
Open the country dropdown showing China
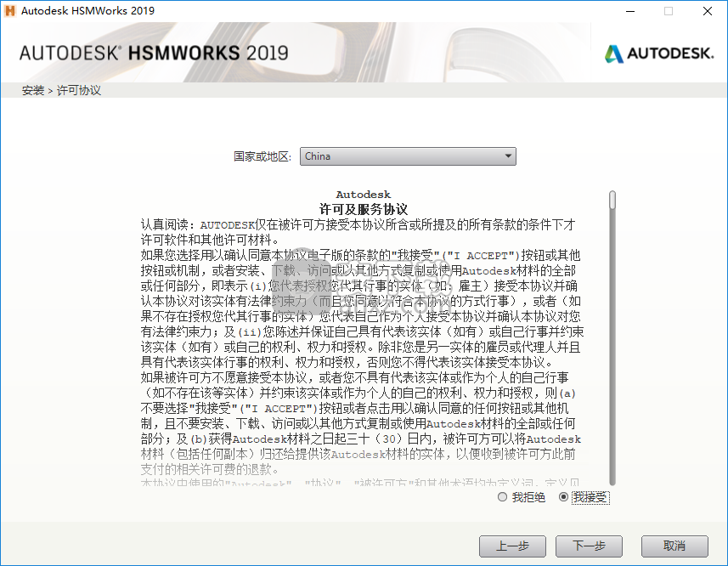click(401, 156)
